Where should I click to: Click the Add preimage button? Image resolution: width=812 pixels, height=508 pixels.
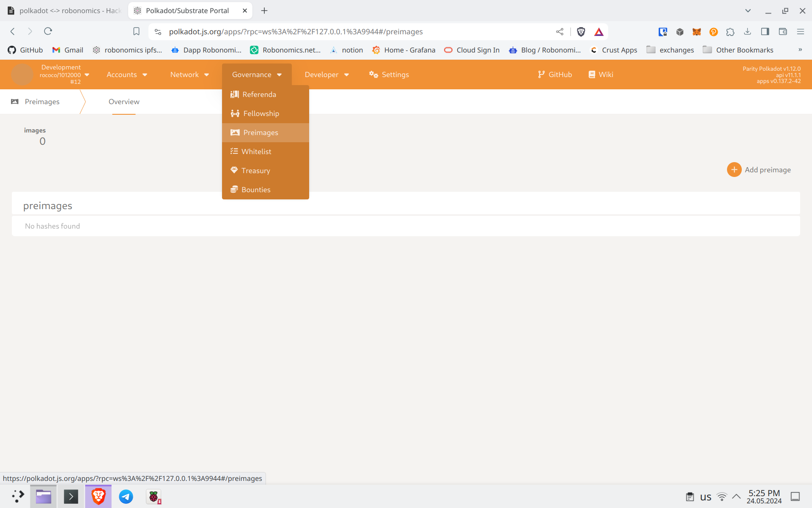click(x=759, y=170)
